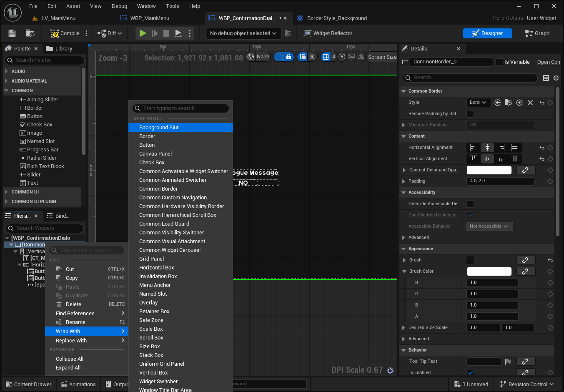Click the Brush Color white swatch
This screenshot has width=564, height=392.
click(x=489, y=271)
